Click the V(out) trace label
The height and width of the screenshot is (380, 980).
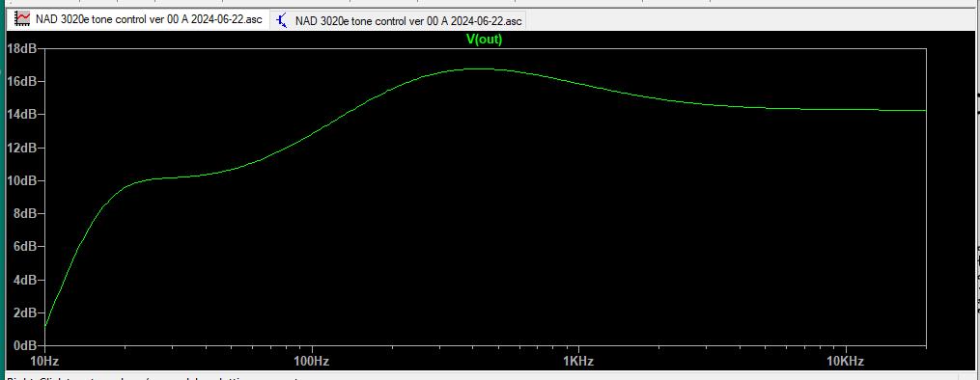point(485,40)
